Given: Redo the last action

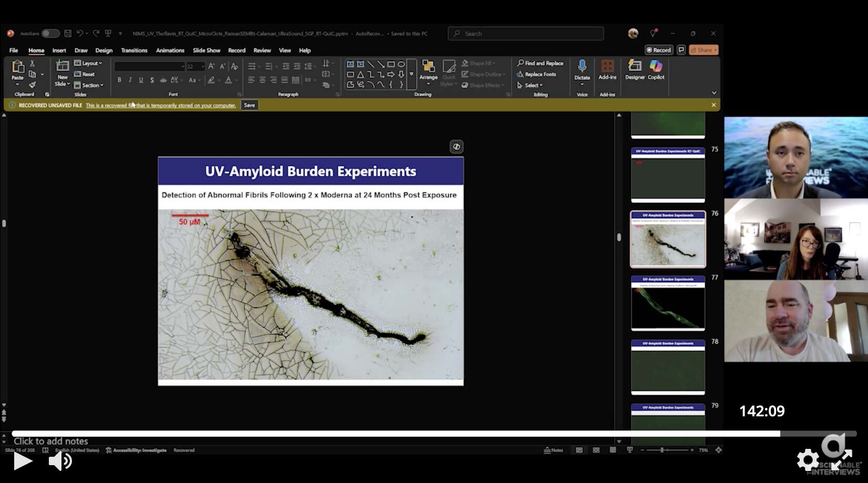Looking at the screenshot, I should [x=96, y=34].
